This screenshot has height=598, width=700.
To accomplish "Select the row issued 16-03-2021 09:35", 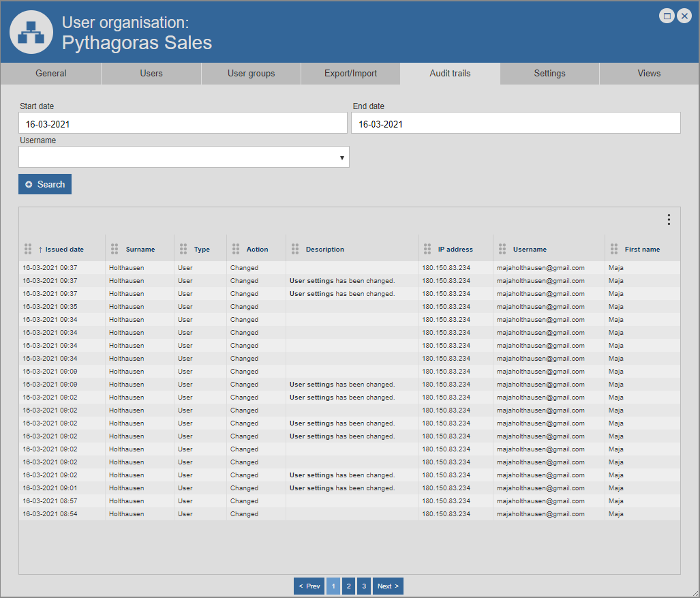I will [350, 307].
